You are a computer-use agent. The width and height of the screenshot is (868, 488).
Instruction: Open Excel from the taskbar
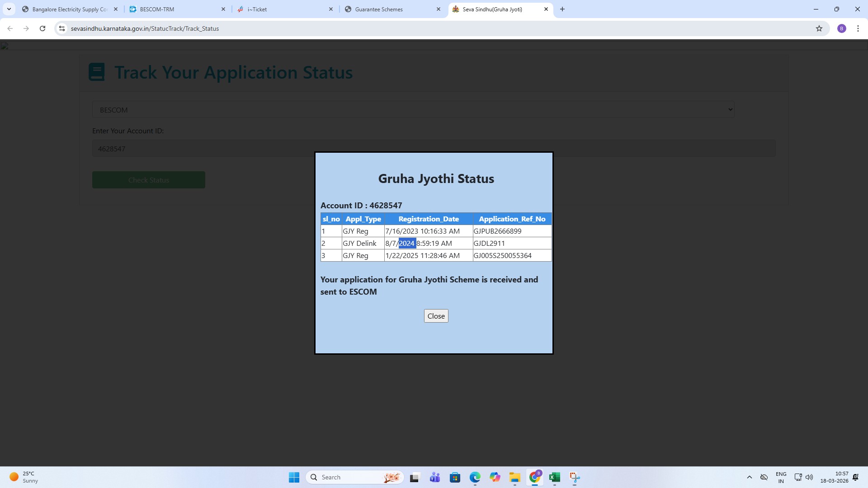point(554,477)
